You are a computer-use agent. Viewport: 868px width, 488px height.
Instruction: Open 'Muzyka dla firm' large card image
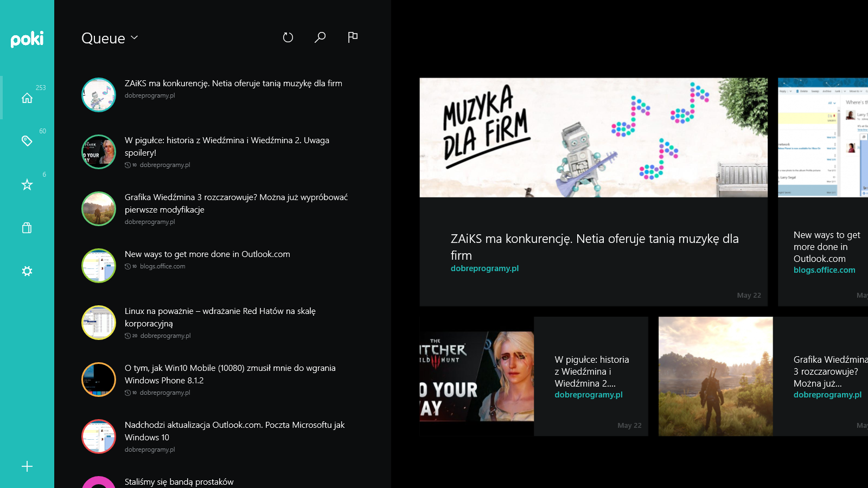tap(593, 138)
